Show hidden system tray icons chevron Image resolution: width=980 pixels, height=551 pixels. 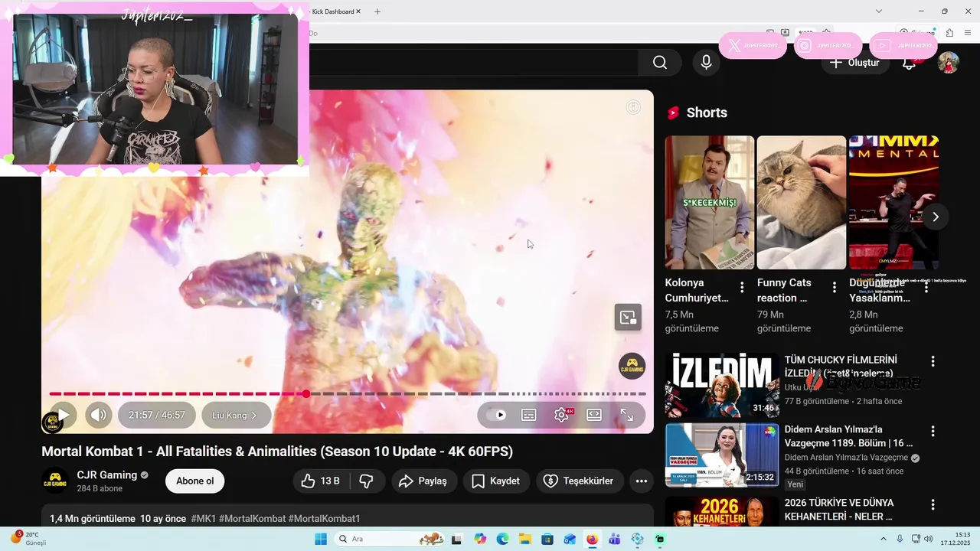(885, 539)
